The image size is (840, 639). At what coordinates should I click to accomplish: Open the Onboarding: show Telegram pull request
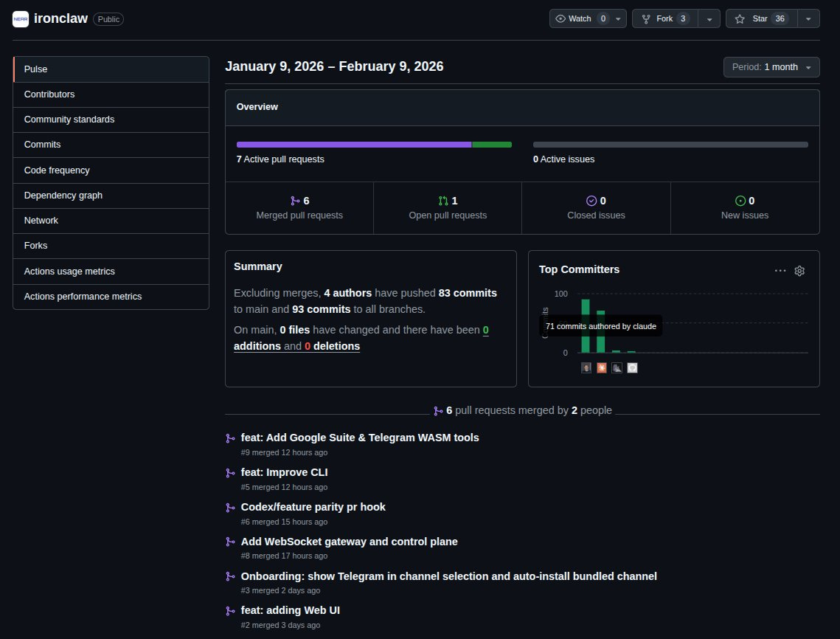tap(449, 576)
